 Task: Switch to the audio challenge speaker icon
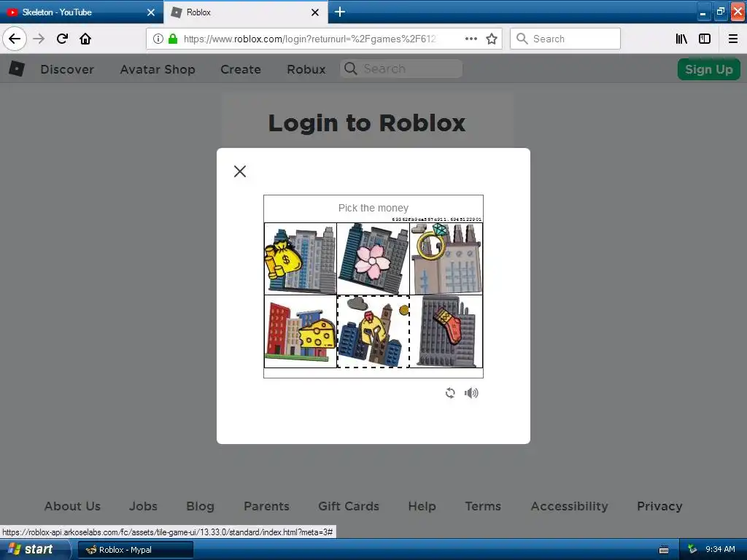pos(471,393)
